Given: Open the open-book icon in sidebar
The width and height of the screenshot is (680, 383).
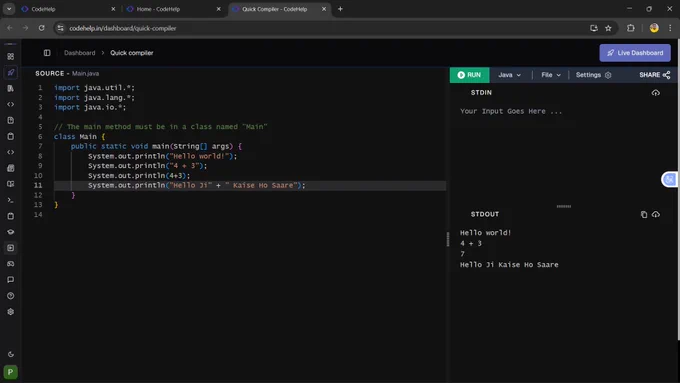Looking at the screenshot, I should tap(10, 184).
